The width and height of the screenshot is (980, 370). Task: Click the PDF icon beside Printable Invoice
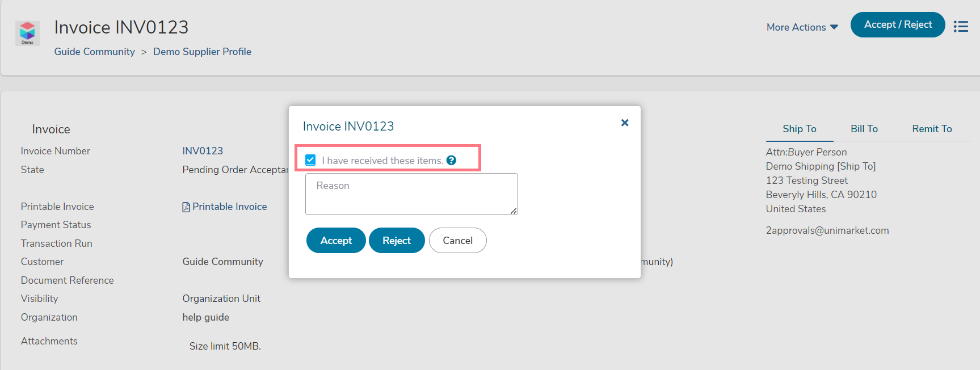click(x=186, y=207)
